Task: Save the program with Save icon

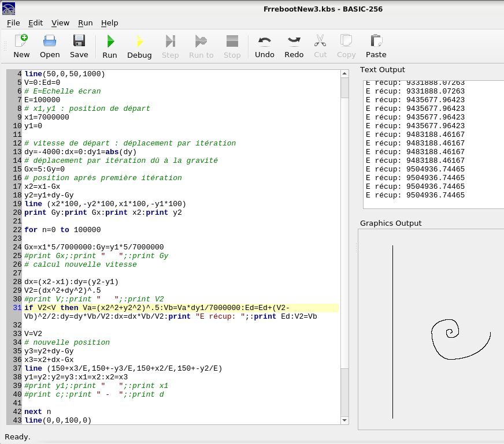Action: coord(79,46)
